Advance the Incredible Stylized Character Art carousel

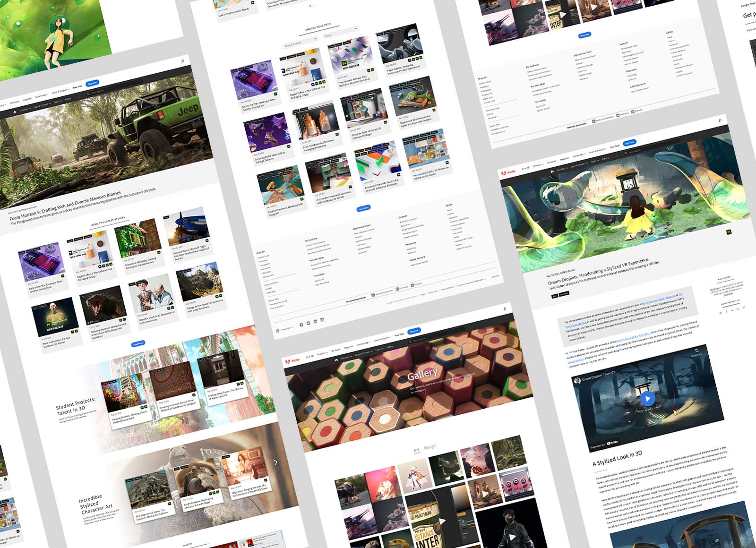point(275,462)
